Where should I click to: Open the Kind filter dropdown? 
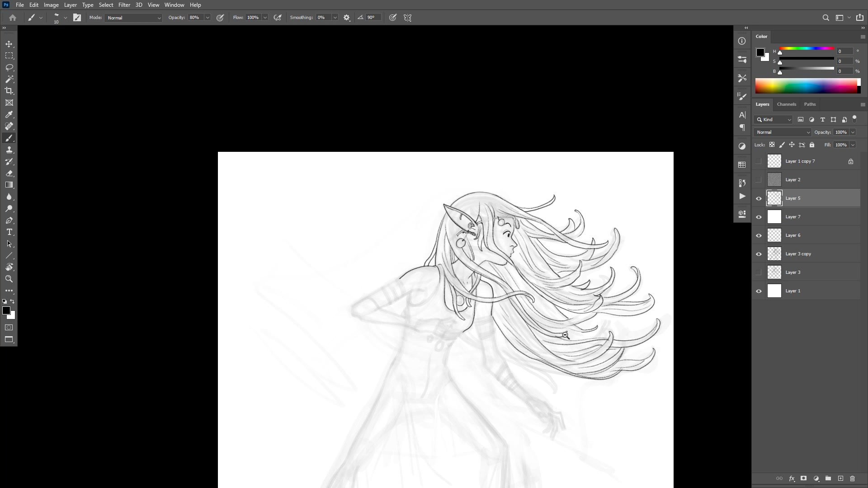pos(774,120)
